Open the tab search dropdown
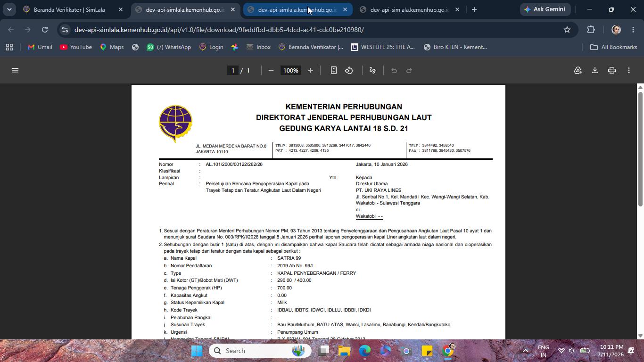The height and width of the screenshot is (362, 644). click(x=9, y=9)
